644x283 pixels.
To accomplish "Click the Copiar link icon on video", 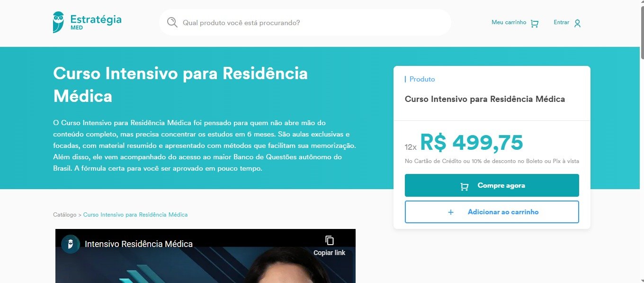I will pyautogui.click(x=330, y=240).
